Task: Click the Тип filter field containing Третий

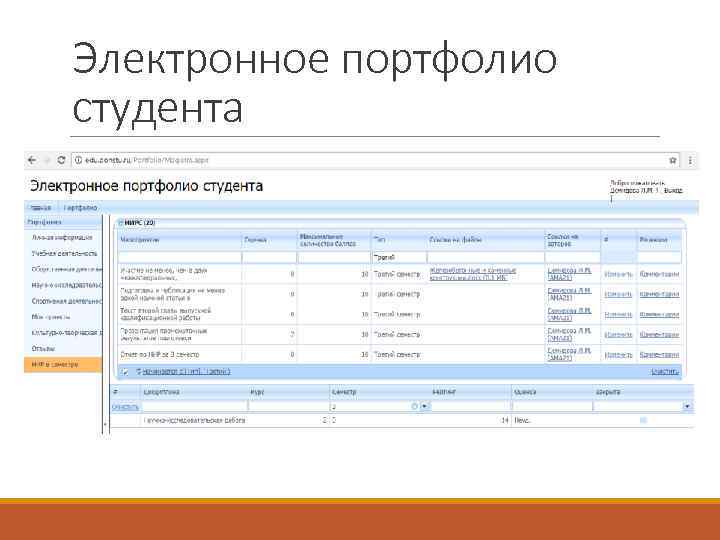Action: (x=399, y=257)
